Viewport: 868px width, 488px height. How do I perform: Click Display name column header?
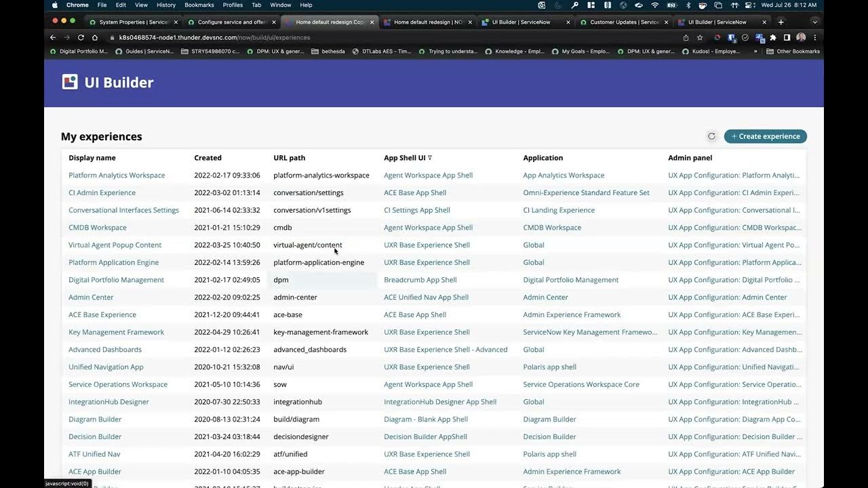click(92, 158)
